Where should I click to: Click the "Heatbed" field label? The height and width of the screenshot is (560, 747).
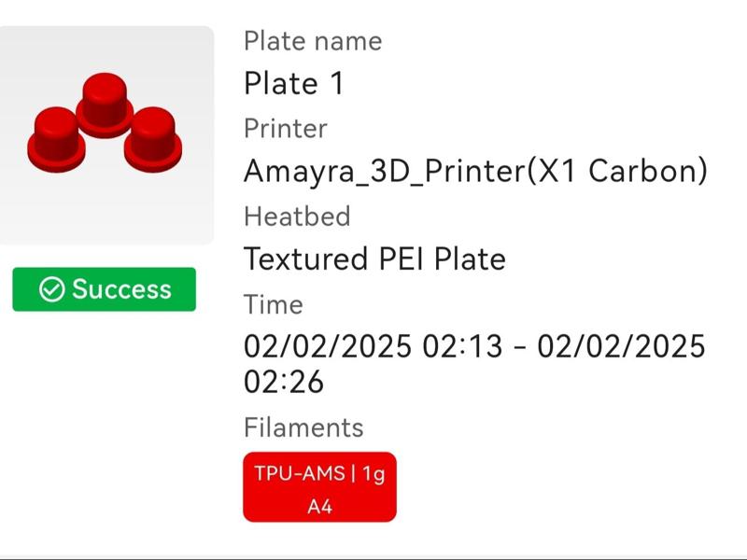(x=296, y=217)
